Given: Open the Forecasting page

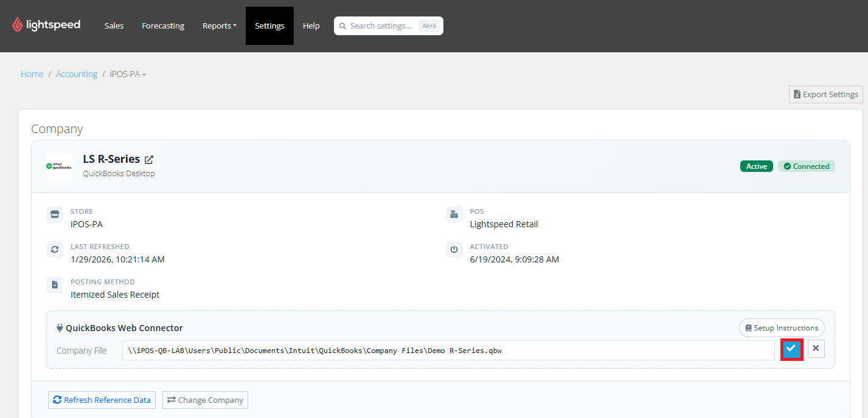Looking at the screenshot, I should click(x=163, y=26).
